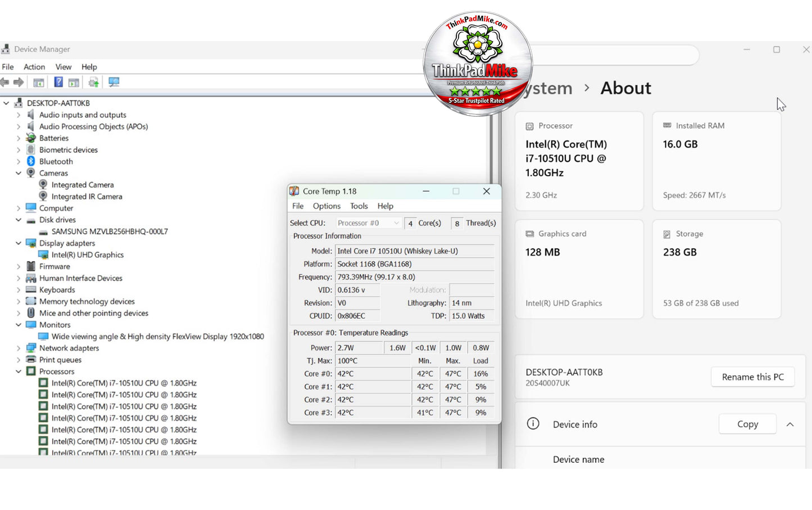This screenshot has height=510, width=812.
Task: Click the fingerprint icon for Biometric devices
Action: (x=31, y=150)
